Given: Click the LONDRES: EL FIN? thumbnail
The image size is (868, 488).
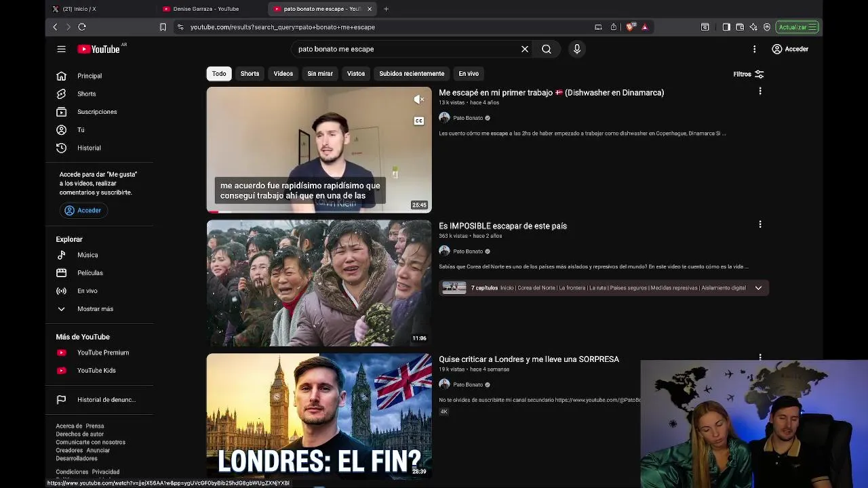Looking at the screenshot, I should pyautogui.click(x=319, y=416).
